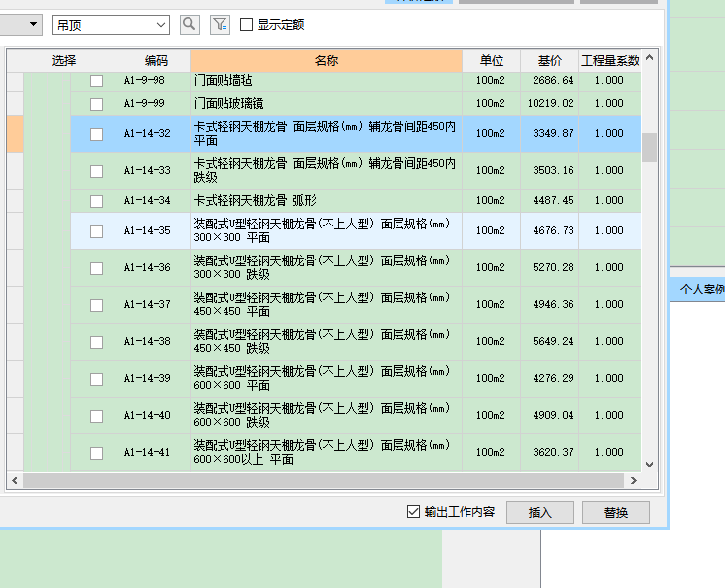
Task: Click horizontal scrollbar right arrow
Action: click(x=634, y=481)
